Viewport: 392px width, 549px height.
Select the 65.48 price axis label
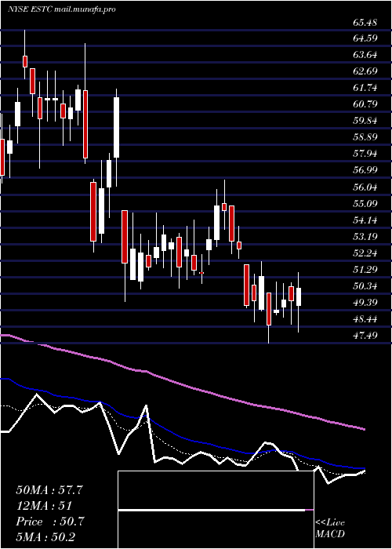click(365, 23)
